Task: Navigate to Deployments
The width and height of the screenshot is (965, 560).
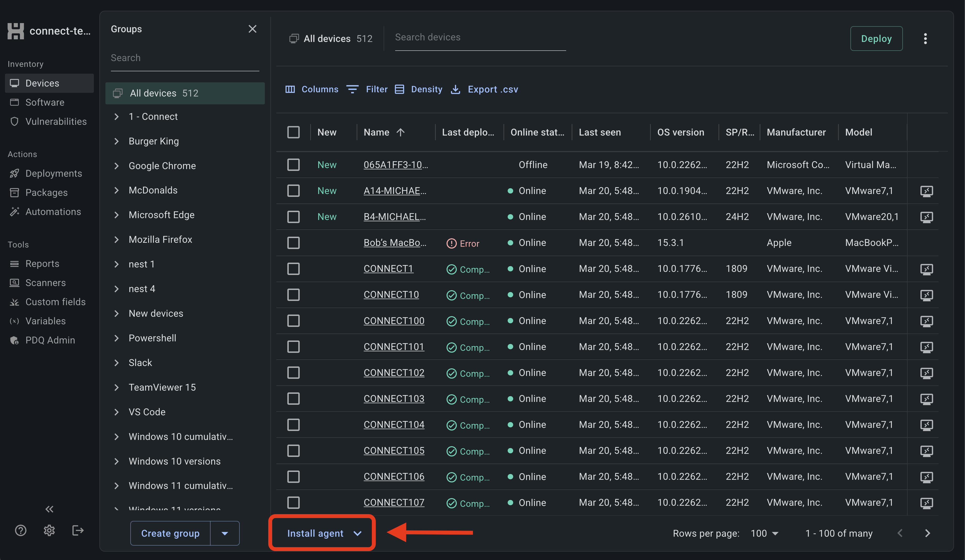Action: click(x=49, y=173)
